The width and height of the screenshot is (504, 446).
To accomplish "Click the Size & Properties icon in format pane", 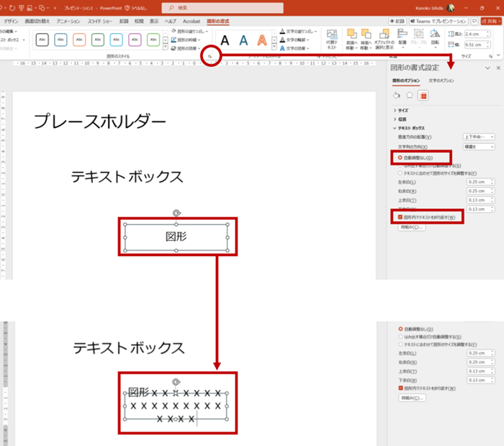I will [423, 94].
